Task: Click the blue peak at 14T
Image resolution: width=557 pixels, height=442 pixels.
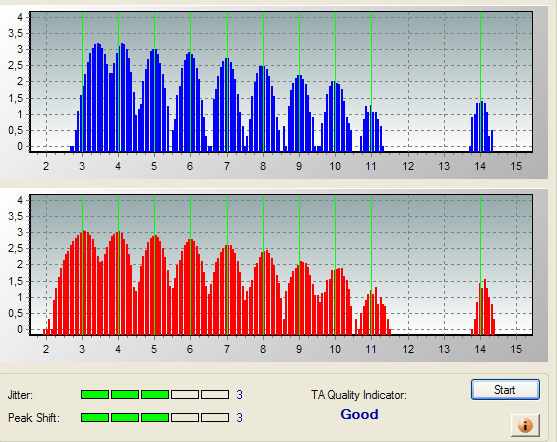Action: 481,126
